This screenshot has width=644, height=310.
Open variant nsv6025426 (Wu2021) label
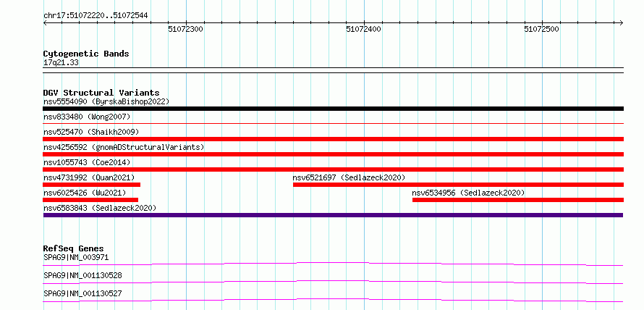click(x=85, y=193)
